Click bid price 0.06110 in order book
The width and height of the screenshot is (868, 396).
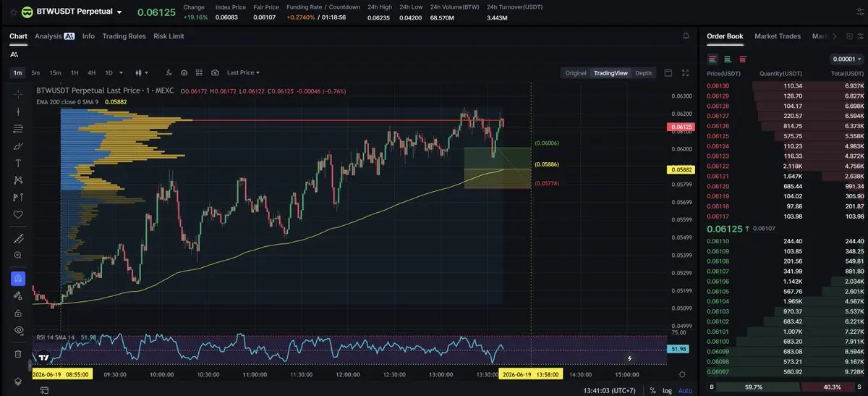coord(718,241)
